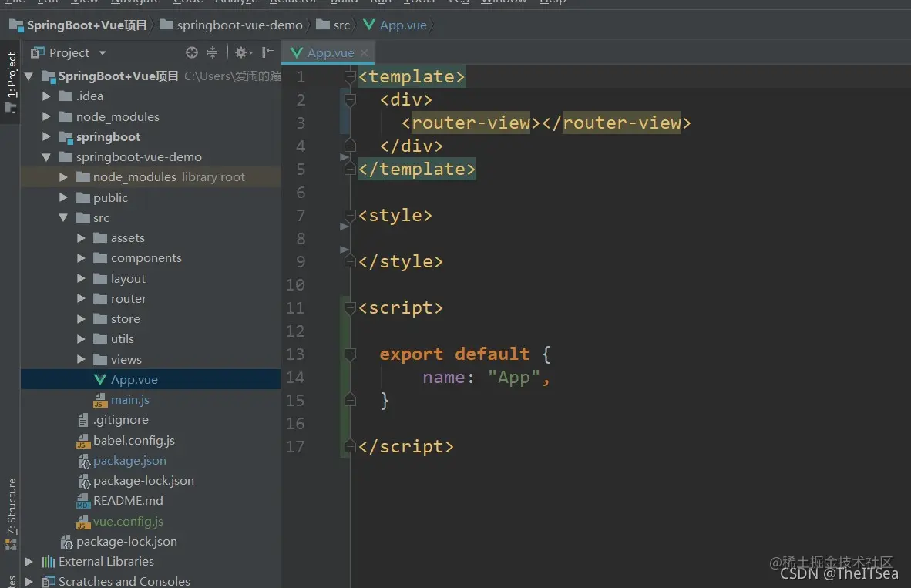911x588 pixels.
Task: Fold export default block at line 13
Action: pyautogui.click(x=350, y=354)
